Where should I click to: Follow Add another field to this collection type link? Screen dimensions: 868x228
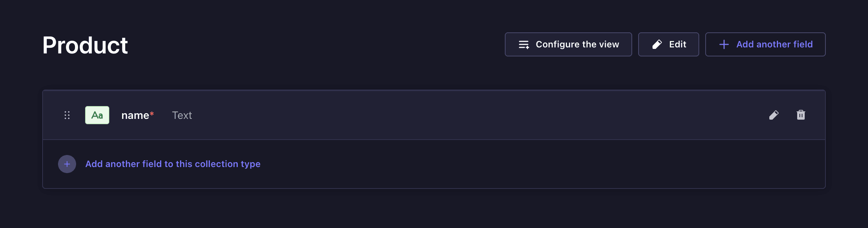(x=173, y=164)
